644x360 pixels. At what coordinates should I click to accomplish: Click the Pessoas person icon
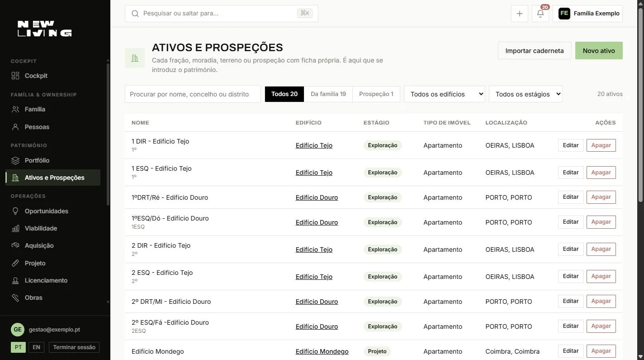click(x=15, y=127)
